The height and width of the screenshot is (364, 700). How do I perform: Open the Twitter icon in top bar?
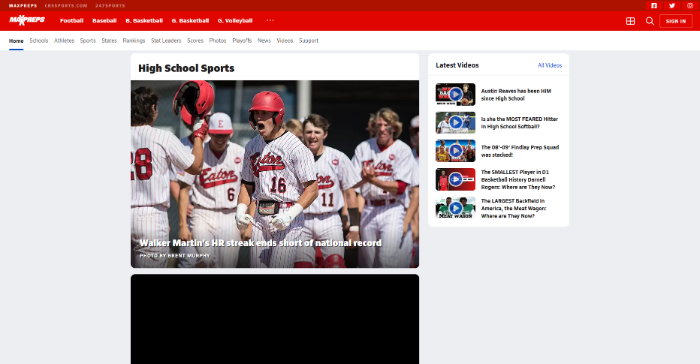pos(672,5)
